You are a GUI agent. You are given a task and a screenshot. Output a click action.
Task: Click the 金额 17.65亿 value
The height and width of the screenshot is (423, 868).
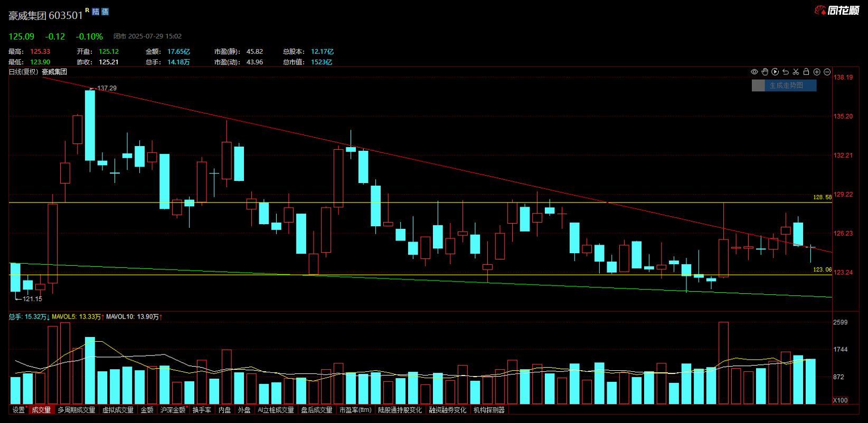(x=178, y=52)
